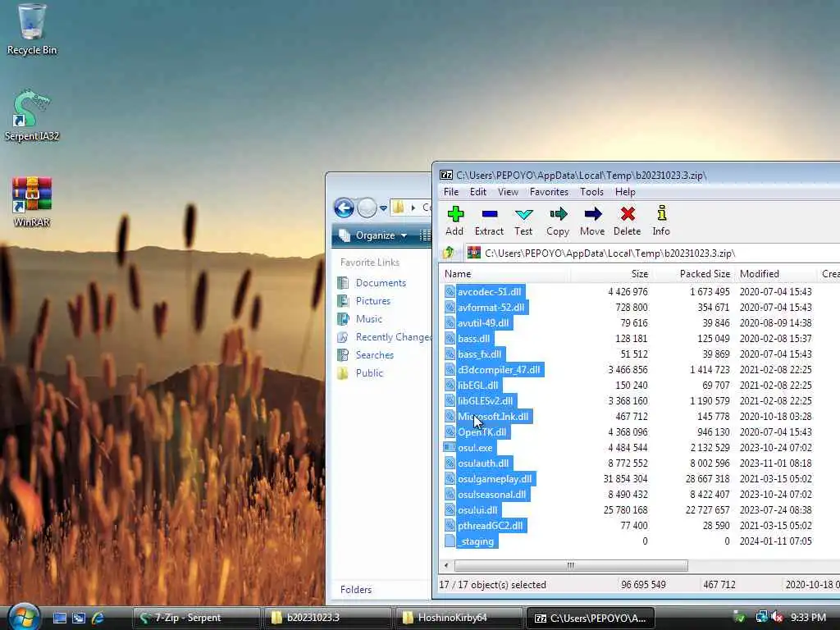Click the Add toolbar icon in 7-Zip
840x630 pixels.
click(455, 214)
